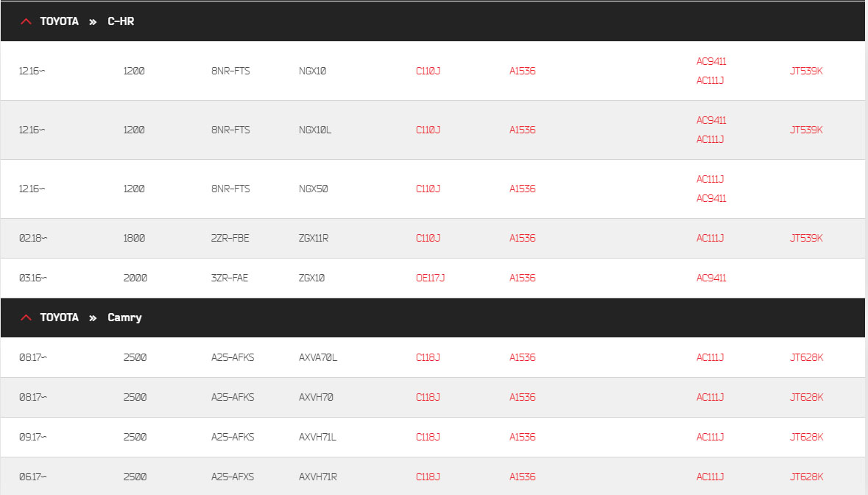Open A1536 link in ZGX10 row
The image size is (868, 495).
tap(523, 278)
